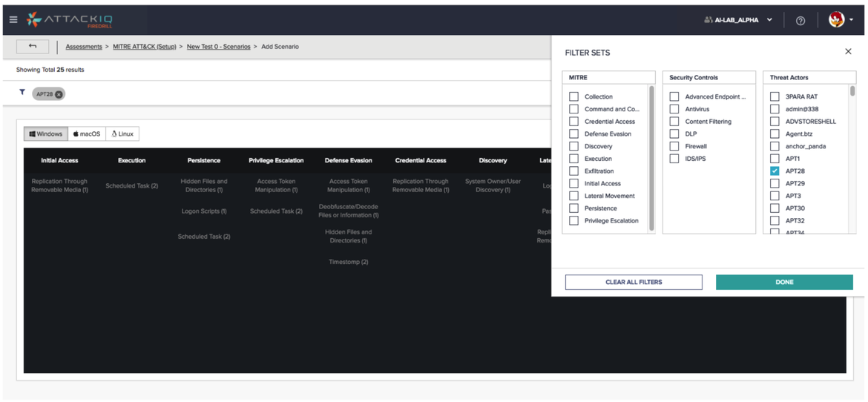Close the Filter Sets panel
The width and height of the screenshot is (868, 402).
point(848,52)
